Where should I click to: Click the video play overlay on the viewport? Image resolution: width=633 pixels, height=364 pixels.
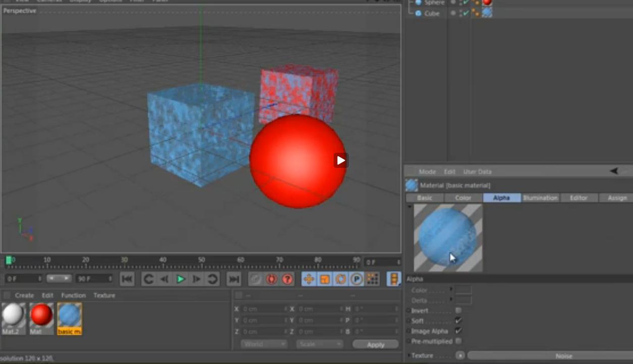(341, 160)
